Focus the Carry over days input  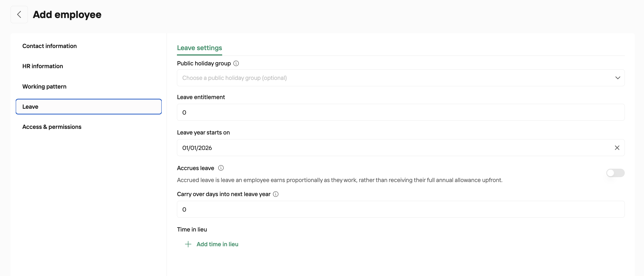click(401, 209)
